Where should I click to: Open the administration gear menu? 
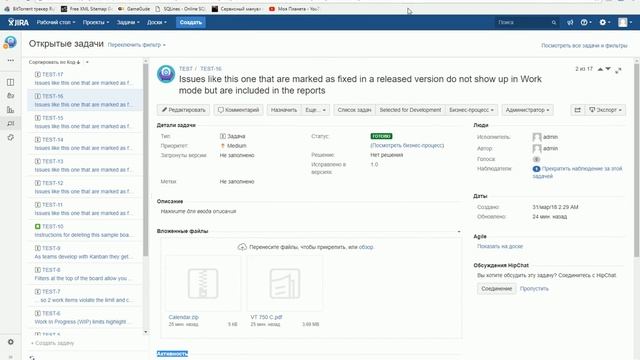coord(604,22)
